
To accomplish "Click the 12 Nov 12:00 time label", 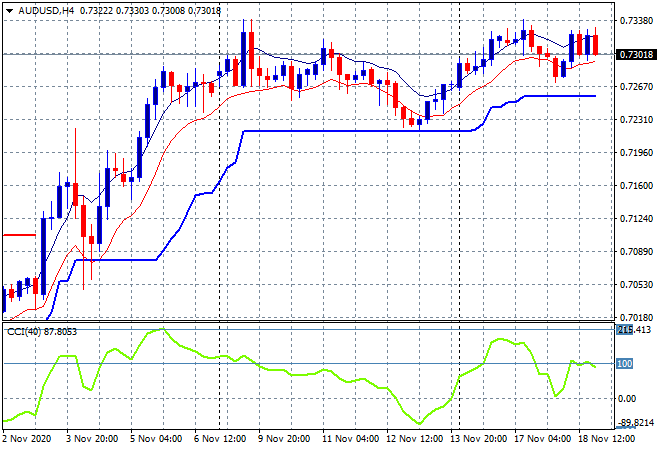I will click(x=414, y=439).
